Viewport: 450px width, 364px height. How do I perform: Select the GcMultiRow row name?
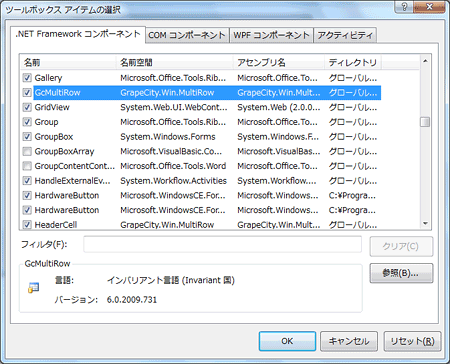coord(58,93)
